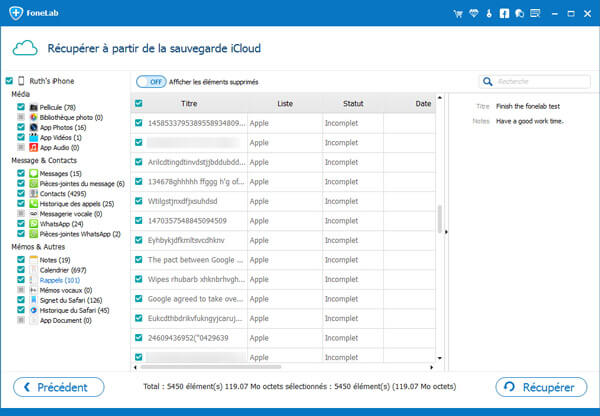Uncheck the WhatsApp (24) checkbox
Viewport: 600px width, 416px height.
(21, 223)
